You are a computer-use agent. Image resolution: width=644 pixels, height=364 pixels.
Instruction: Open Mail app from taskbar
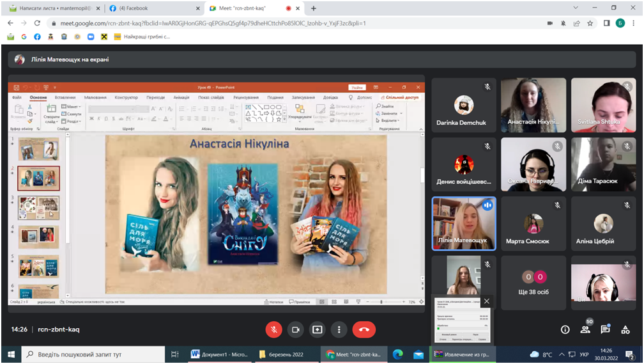418,354
